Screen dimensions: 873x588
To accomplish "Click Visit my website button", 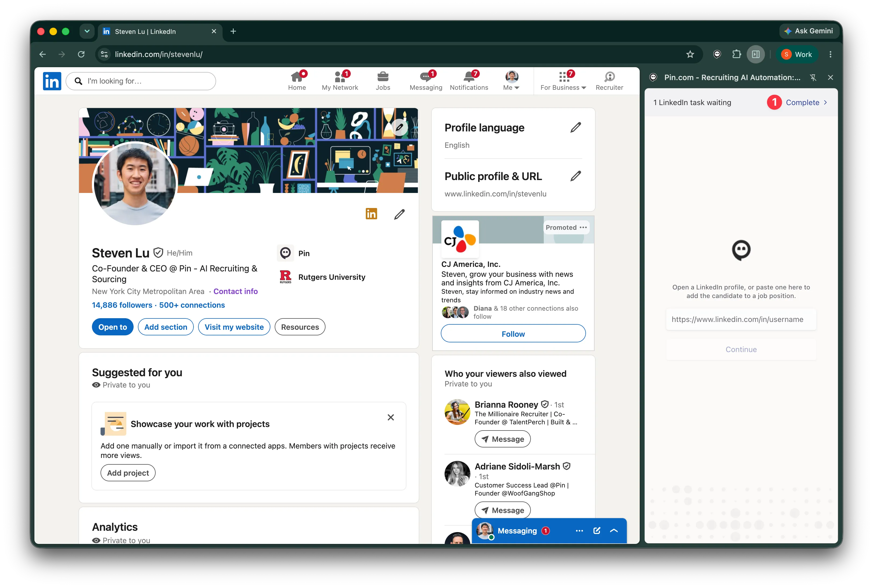I will 234,327.
